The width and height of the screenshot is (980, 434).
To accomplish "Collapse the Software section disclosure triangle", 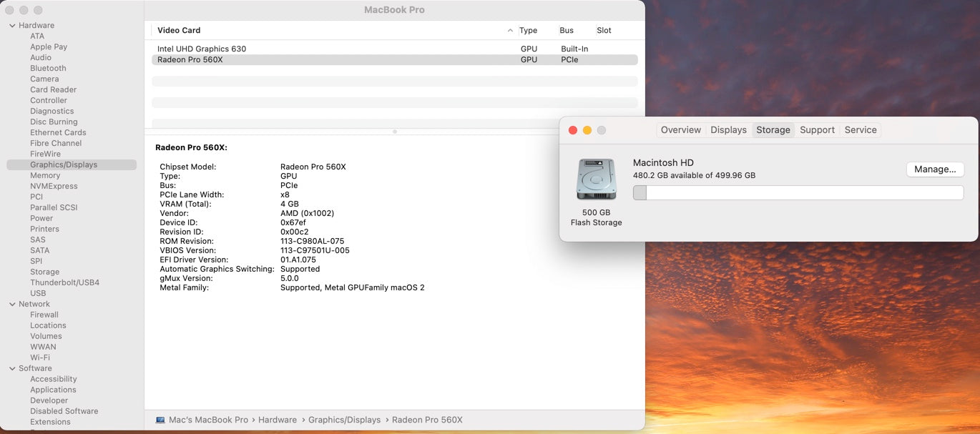I will pos(12,369).
